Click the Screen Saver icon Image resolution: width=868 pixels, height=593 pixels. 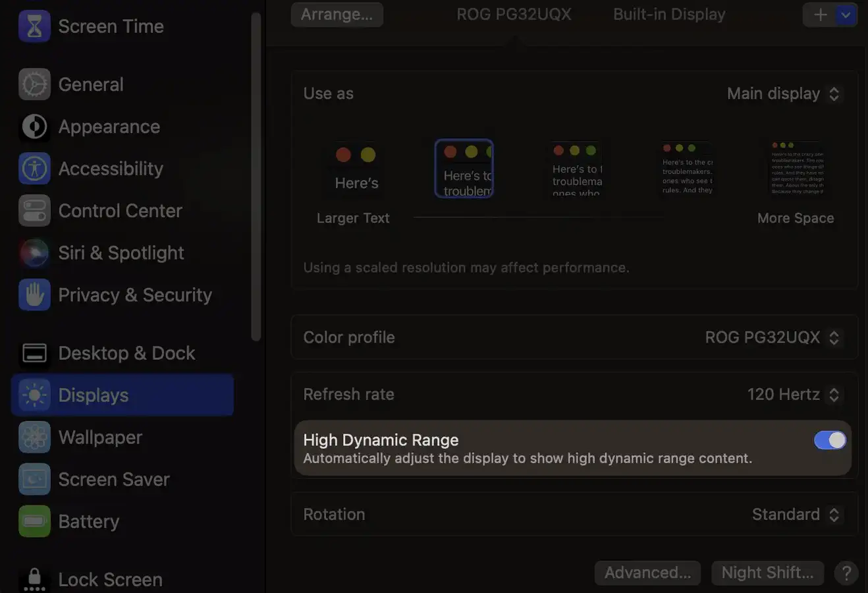point(34,480)
